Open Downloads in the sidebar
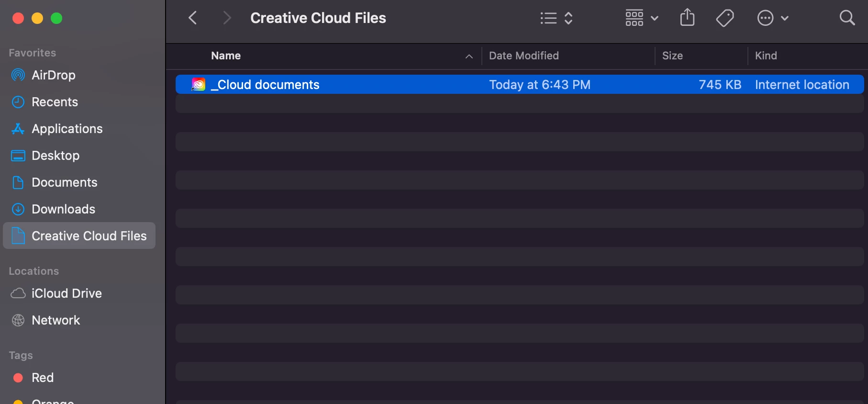 coord(79,209)
